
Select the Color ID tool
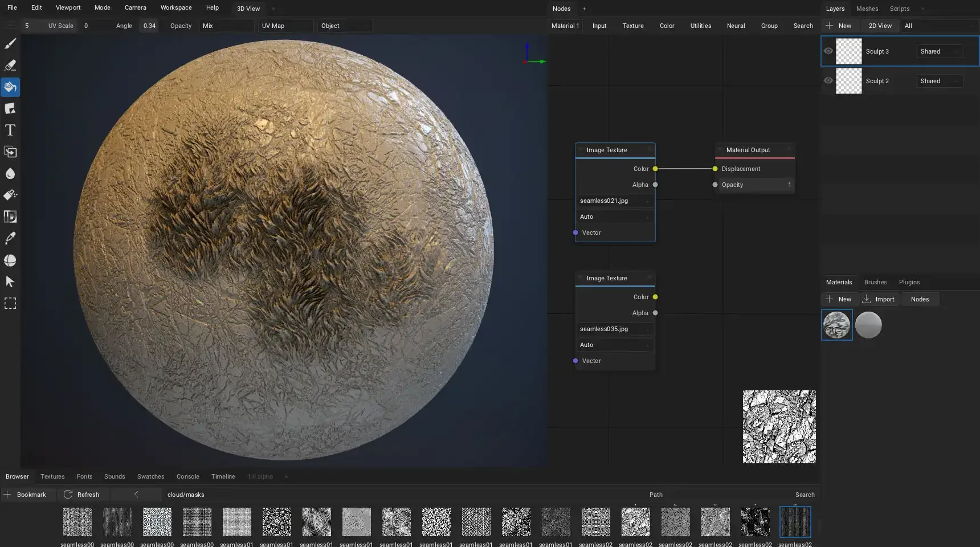point(10,217)
